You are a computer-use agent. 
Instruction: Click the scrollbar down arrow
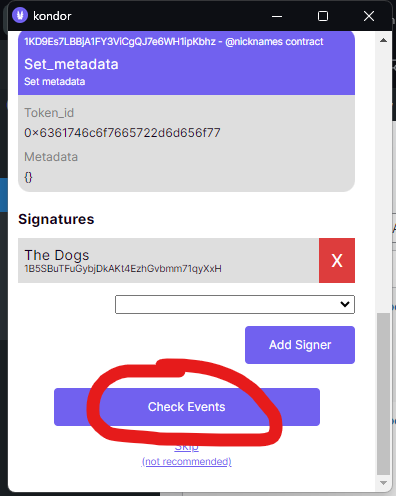click(x=383, y=483)
